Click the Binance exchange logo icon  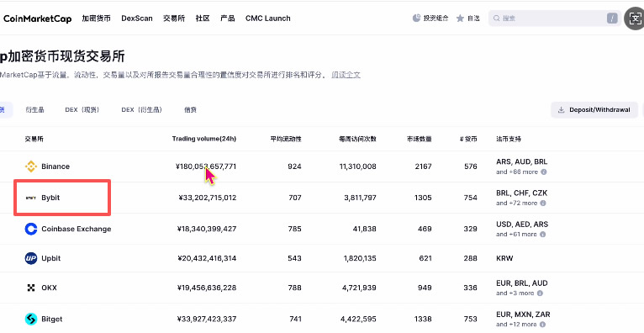tap(31, 166)
